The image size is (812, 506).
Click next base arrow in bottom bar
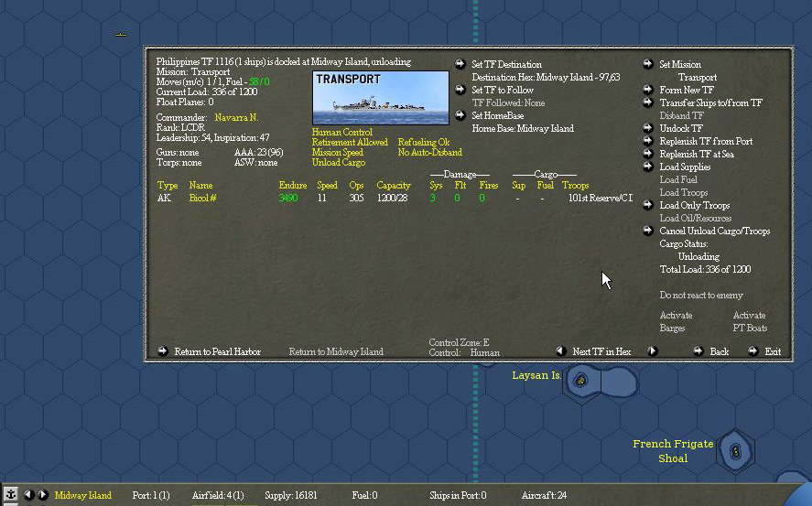click(43, 495)
